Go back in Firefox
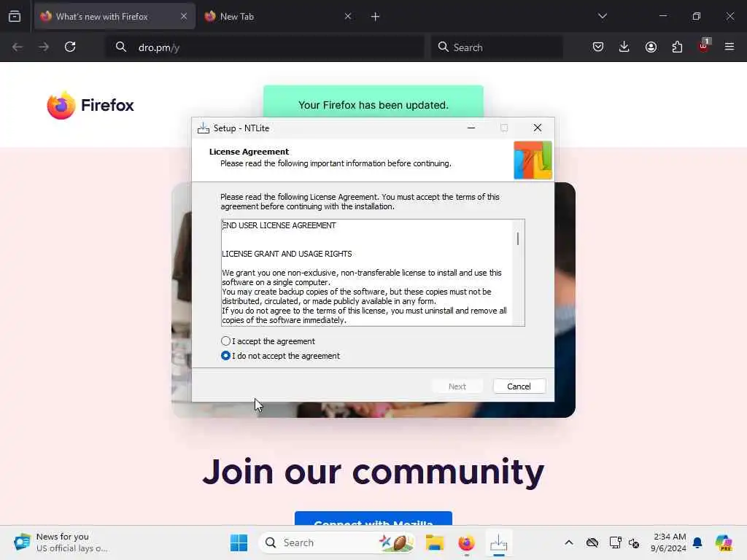This screenshot has height=560, width=747. pos(18,47)
